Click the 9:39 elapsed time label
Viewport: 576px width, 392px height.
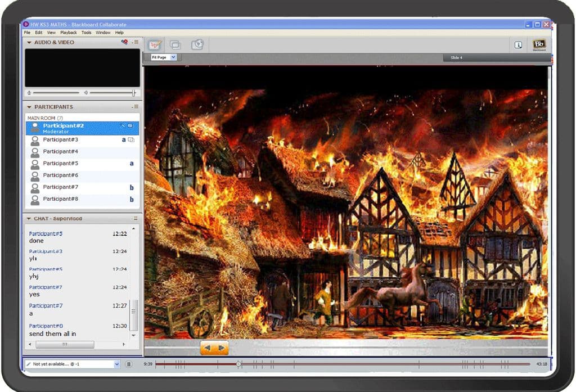(148, 364)
